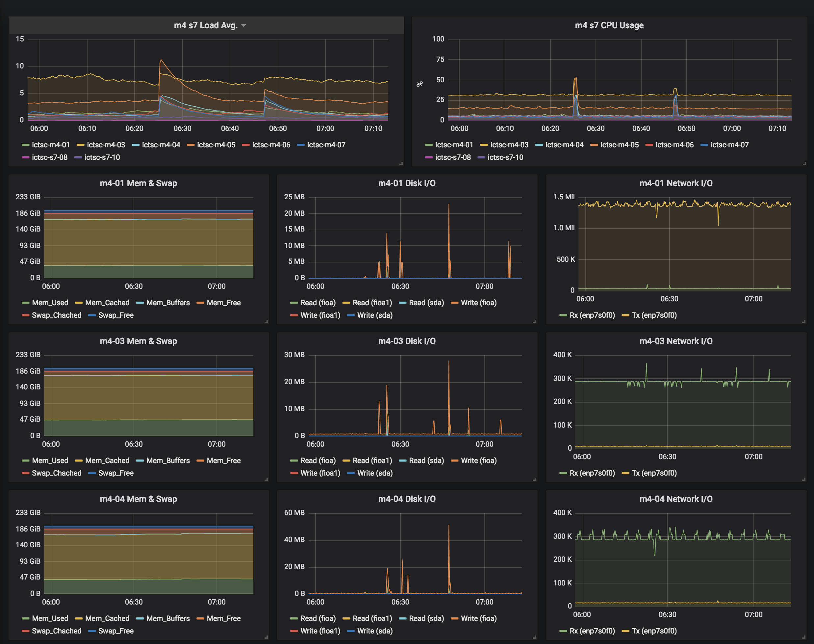Viewport: 814px width, 644px height.
Task: Open the m4-04 Mem & Swap panel title menu
Action: click(138, 499)
